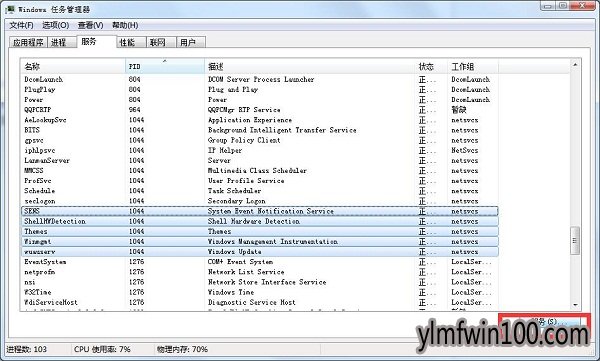This screenshot has height=361, width=600.
Task: Switch to the 应用程序 tab
Action: 28,42
